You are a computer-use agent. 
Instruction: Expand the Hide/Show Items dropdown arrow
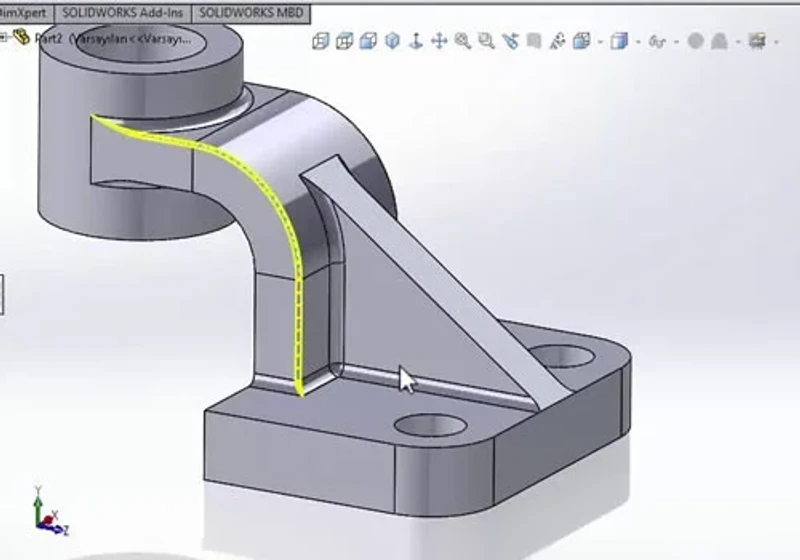click(x=677, y=41)
